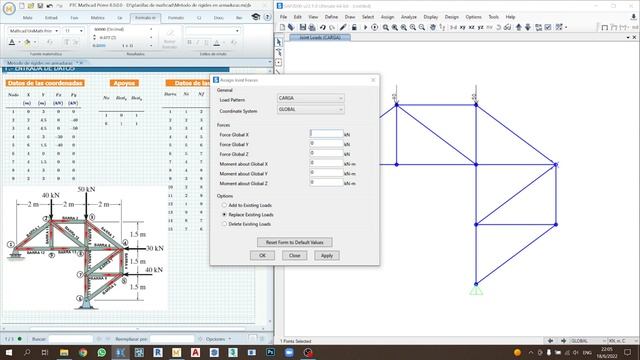Click the Mathcad graduation cap resources icon

(x=256, y=17)
